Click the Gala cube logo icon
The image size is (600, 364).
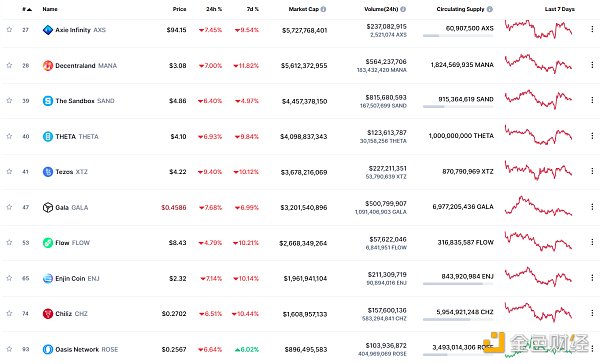[48, 207]
